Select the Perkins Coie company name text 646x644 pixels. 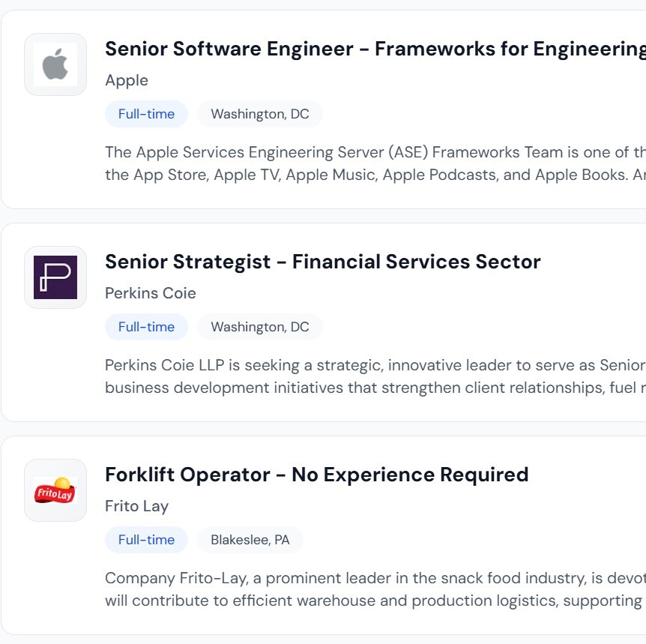coord(150,293)
